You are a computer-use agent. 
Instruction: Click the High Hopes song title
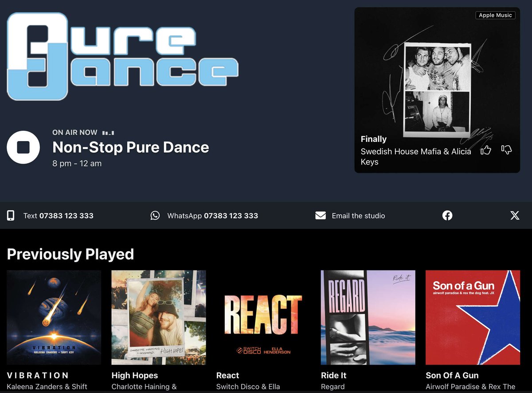(135, 375)
